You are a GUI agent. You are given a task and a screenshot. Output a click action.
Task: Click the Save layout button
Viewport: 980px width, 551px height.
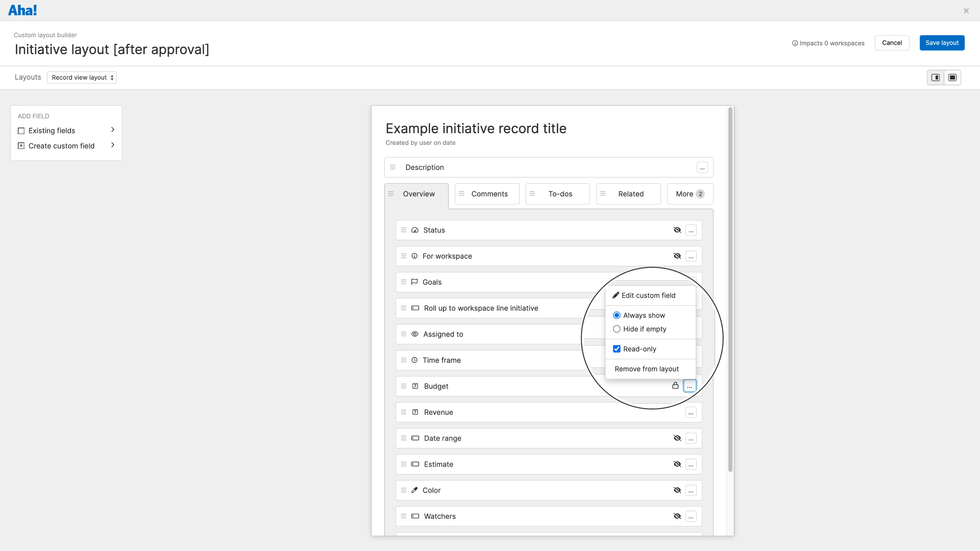click(942, 43)
